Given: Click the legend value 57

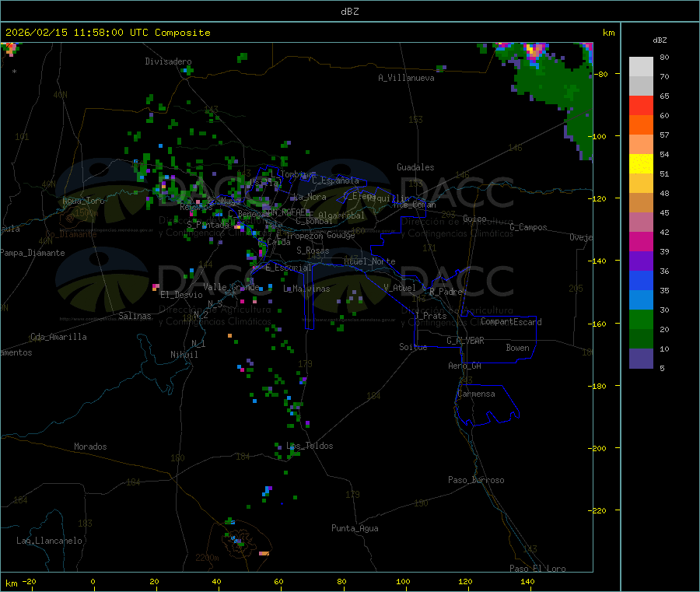Looking at the screenshot, I should click(664, 135).
